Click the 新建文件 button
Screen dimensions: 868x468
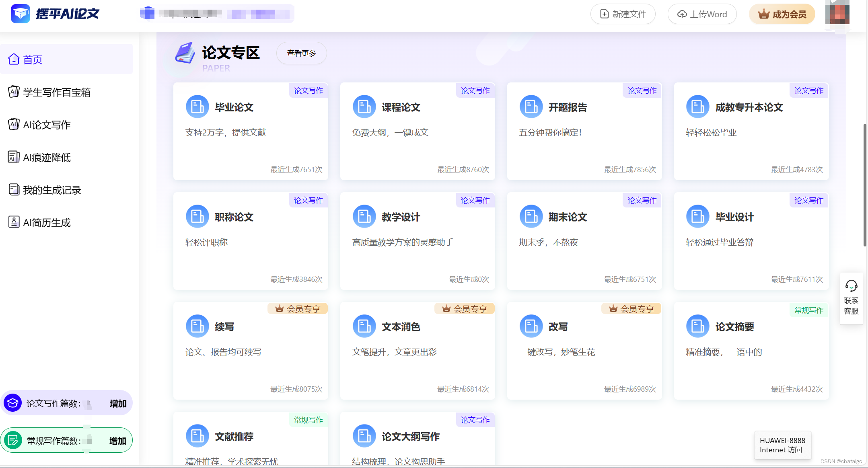(623, 14)
